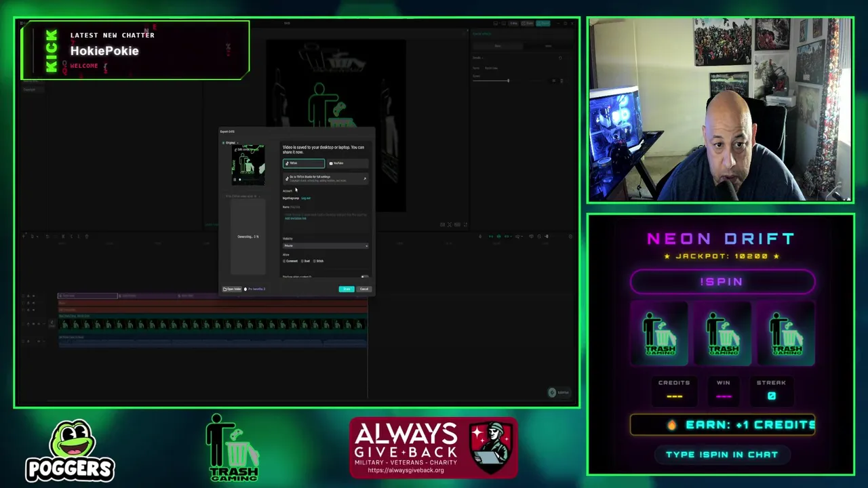Switch to the YouTube share tab
This screenshot has height=488, width=868.
pos(347,163)
